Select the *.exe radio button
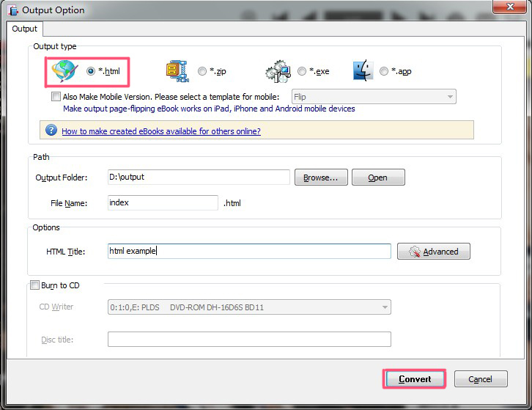This screenshot has height=410, width=532. [x=302, y=71]
